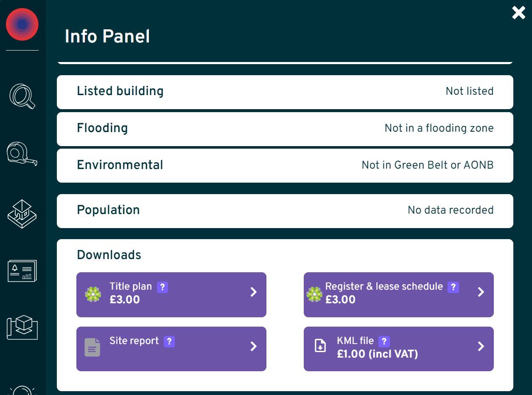Open the alerts dashboard panel
The image size is (532, 395).
(22, 270)
